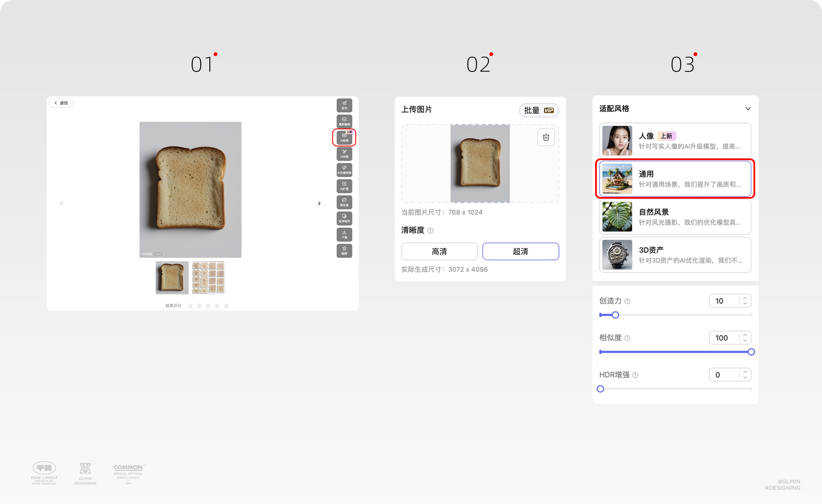Click the 相似度 slider handle
Screen dimensions: 822x504
tap(751, 352)
